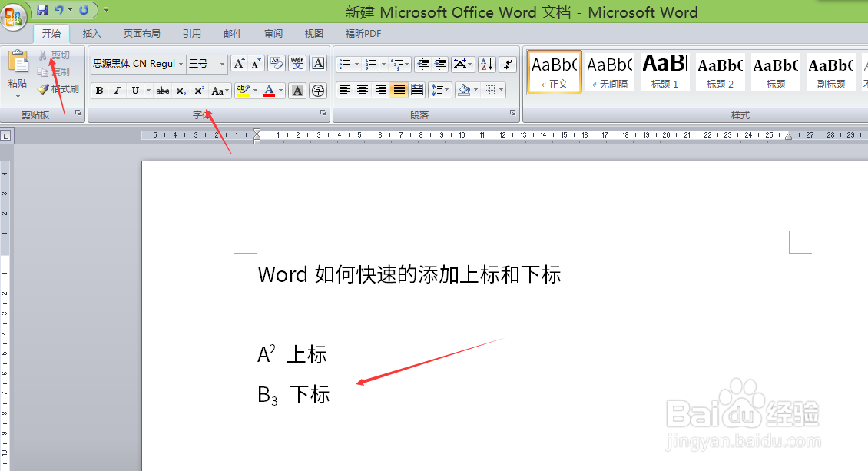
Task: Shrink font size with small A icon
Action: (255, 64)
